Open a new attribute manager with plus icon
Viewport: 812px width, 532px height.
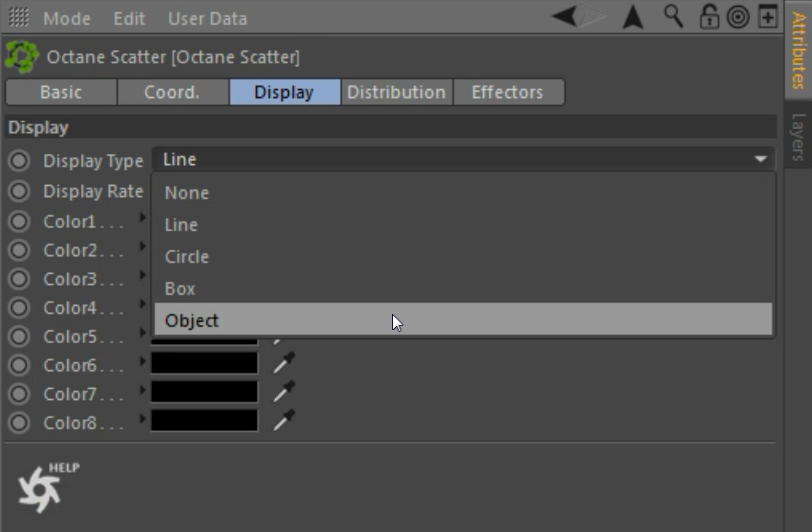768,18
